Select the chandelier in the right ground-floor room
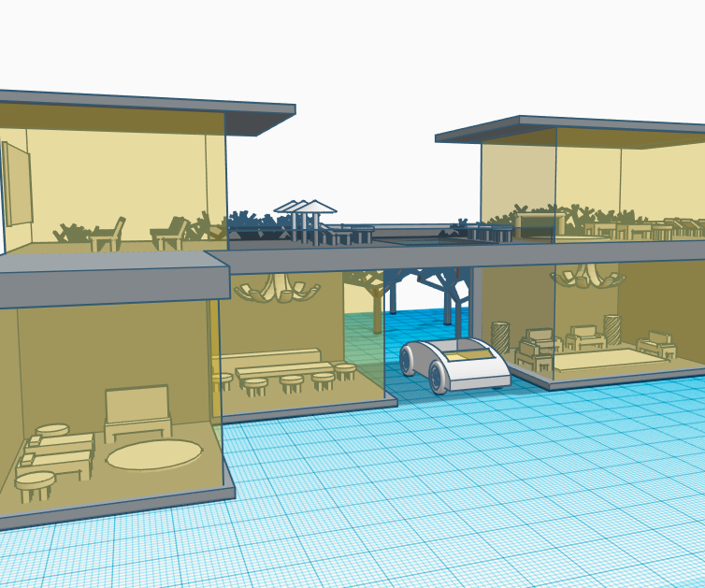 coord(587,275)
